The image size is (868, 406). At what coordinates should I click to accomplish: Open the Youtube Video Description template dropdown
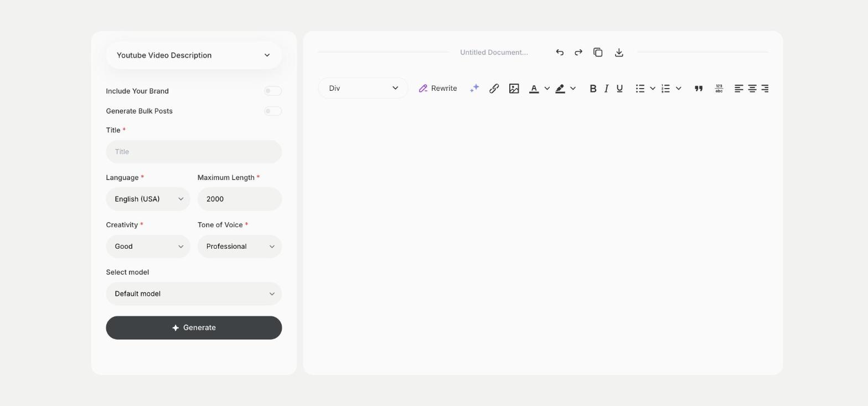coord(194,55)
